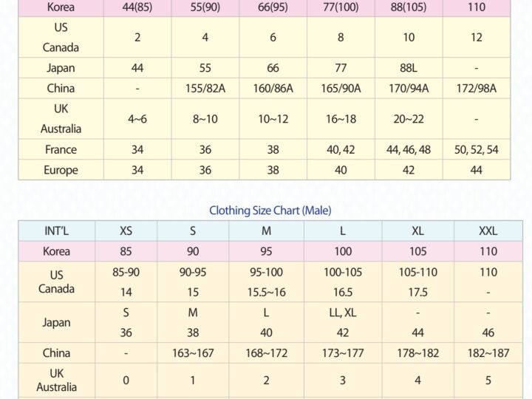Click the 'Clothing Size Chart (Male)' title
The width and height of the screenshot is (532, 399).
[265, 211]
